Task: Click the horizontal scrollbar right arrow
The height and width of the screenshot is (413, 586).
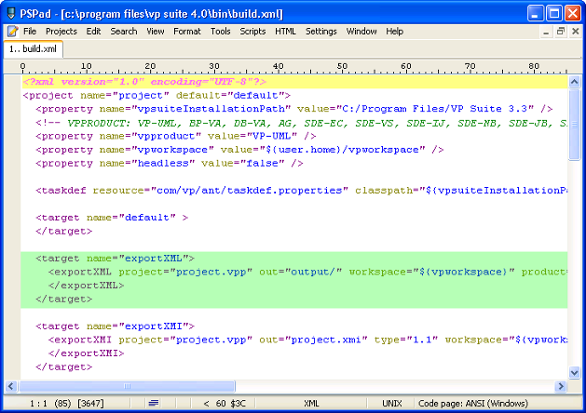Action: 561,386
